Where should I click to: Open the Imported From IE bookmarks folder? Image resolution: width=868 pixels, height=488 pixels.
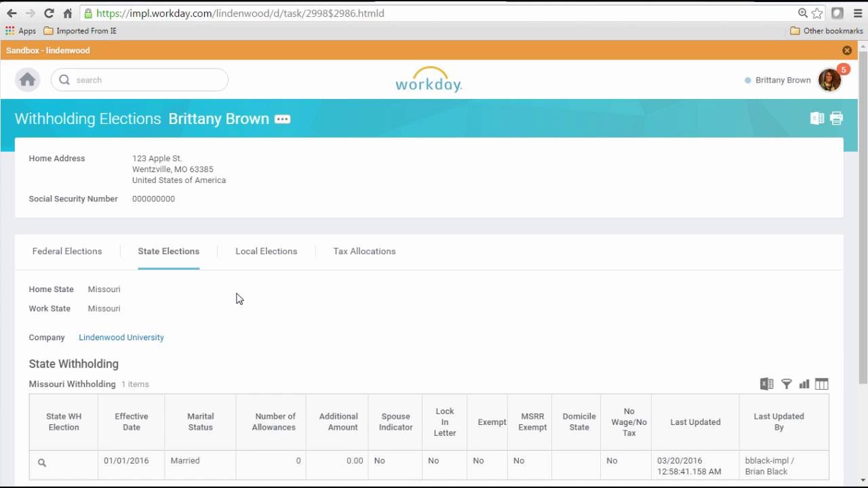point(80,30)
